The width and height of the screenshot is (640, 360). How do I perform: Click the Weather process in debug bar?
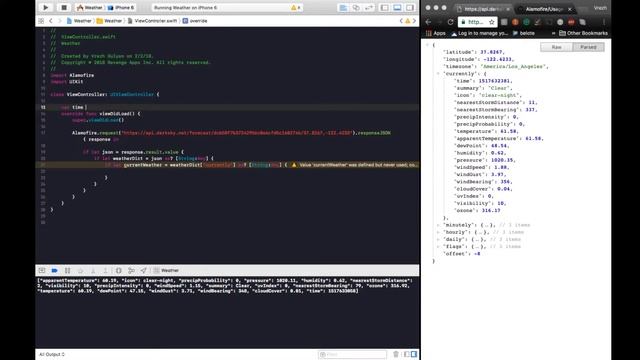[x=166, y=270]
